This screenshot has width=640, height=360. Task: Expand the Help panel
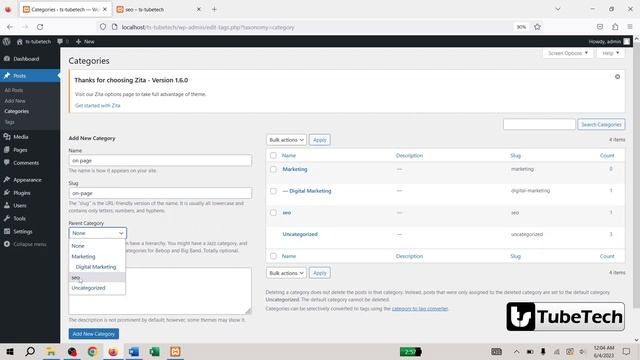[x=611, y=53]
